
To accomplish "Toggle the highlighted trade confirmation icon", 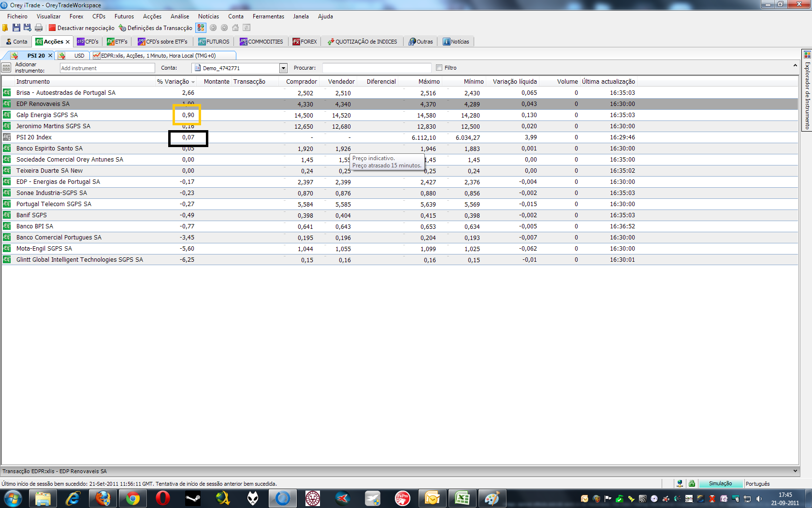I will coord(201,28).
